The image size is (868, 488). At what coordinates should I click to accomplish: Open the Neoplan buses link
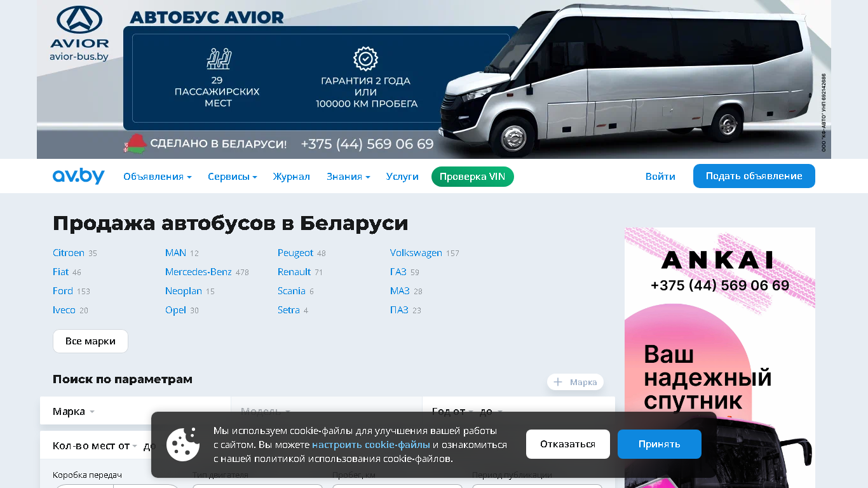(184, 291)
